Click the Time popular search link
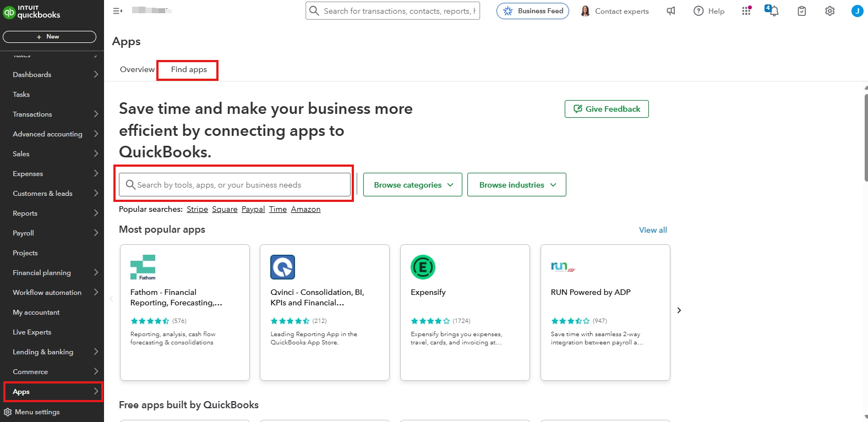Screen dimensions: 868x422 click(278, 209)
